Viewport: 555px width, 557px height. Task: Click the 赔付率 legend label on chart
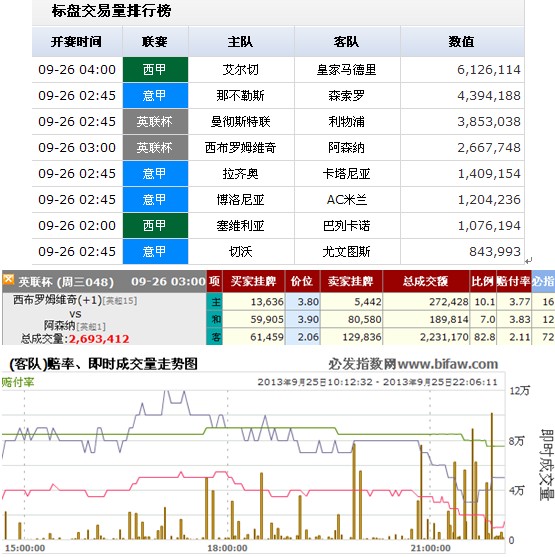(x=17, y=382)
